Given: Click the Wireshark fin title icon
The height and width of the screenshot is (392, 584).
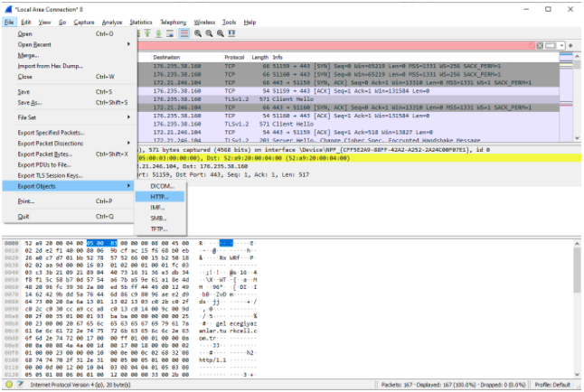Looking at the screenshot, I should click(8, 9).
